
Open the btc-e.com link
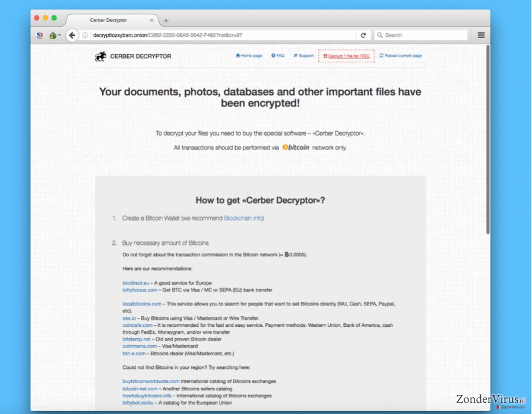(134, 354)
